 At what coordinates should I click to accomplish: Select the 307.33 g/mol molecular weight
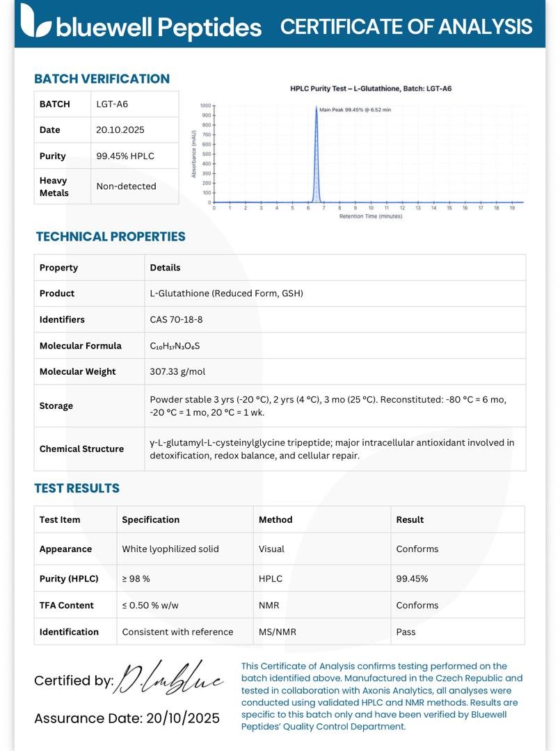point(177,371)
